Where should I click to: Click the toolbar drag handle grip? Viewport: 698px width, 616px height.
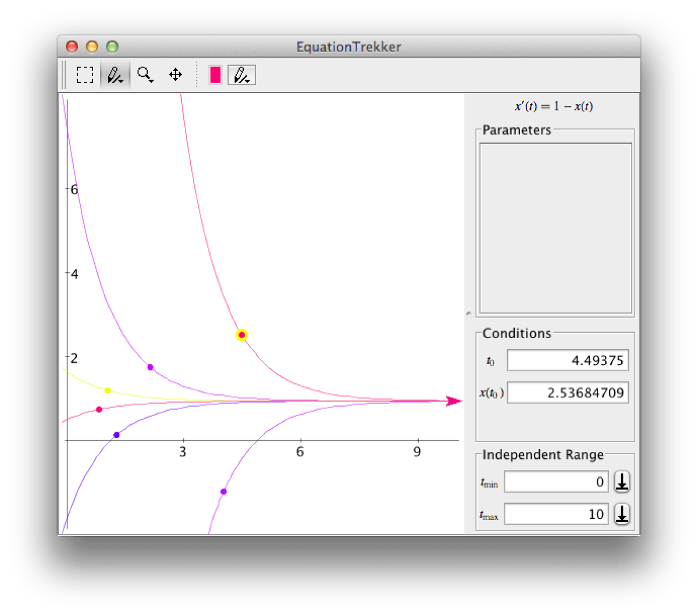click(64, 75)
